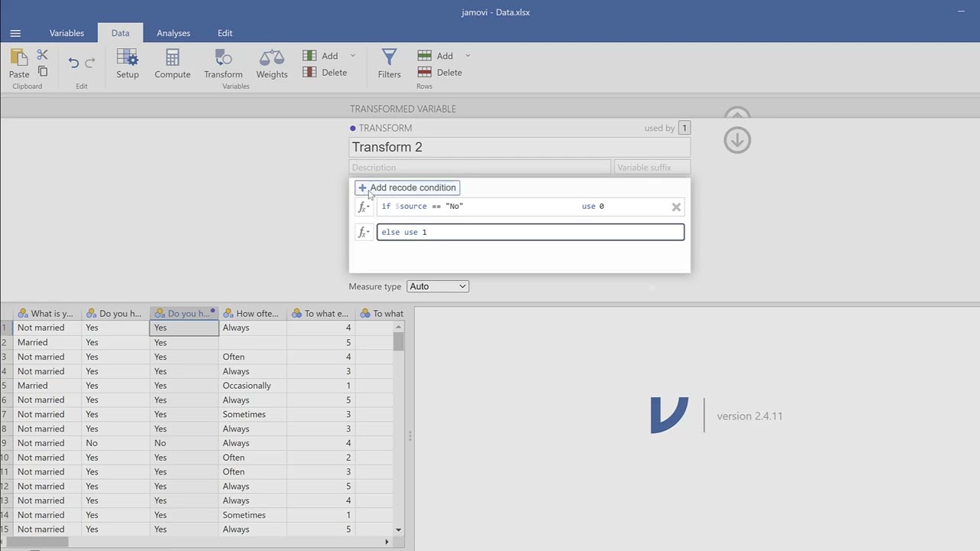
Task: Select the 'Occasionally' cell in row 5
Action: point(253,386)
